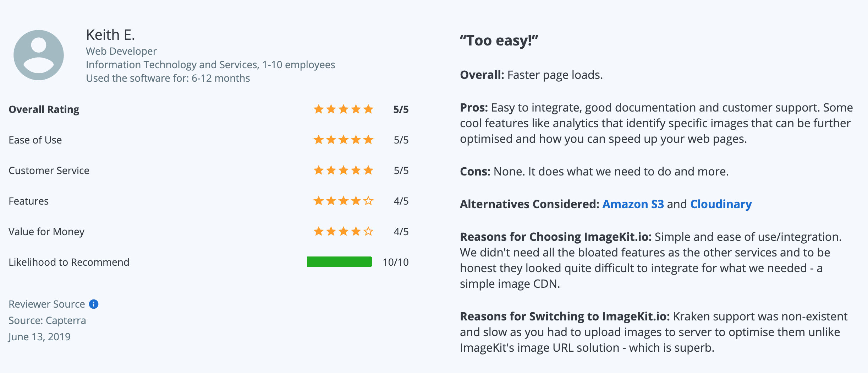Click the Source: Capterra text

click(47, 320)
